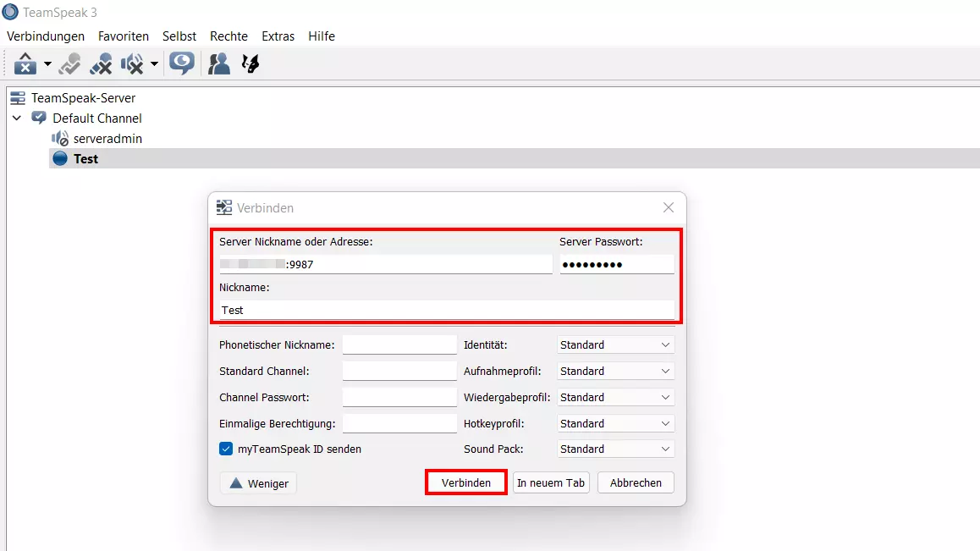Open the Extras menu
The width and height of the screenshot is (980, 551).
pos(278,36)
